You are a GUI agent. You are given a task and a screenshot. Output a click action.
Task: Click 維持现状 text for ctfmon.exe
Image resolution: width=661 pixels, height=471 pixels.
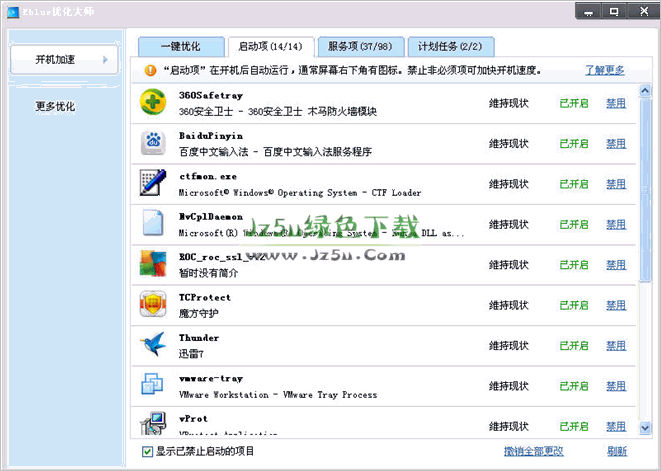(x=509, y=184)
